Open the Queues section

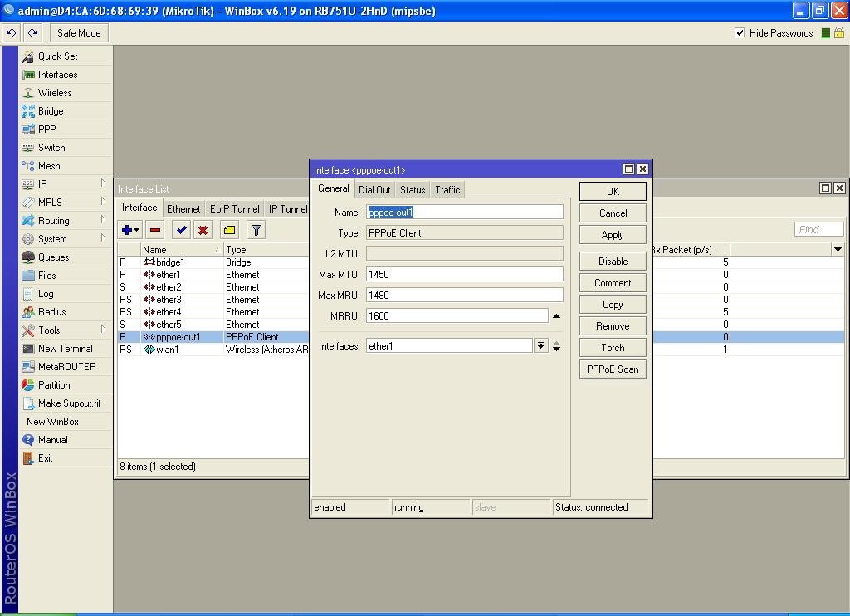(66, 257)
